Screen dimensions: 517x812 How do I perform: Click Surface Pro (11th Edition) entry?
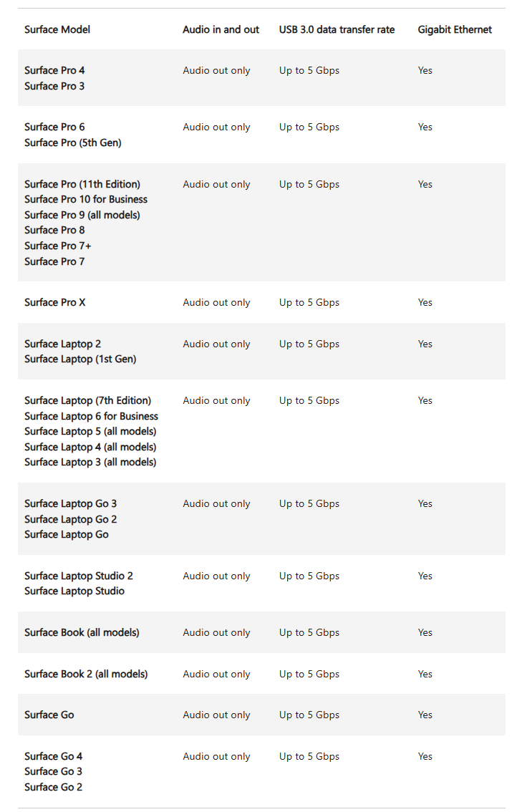tap(82, 184)
